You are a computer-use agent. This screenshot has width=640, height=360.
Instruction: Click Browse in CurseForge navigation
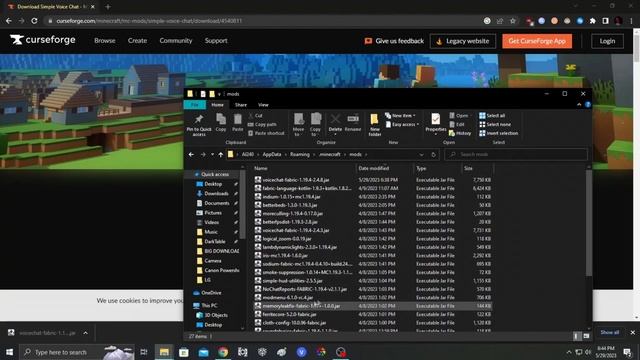[104, 41]
